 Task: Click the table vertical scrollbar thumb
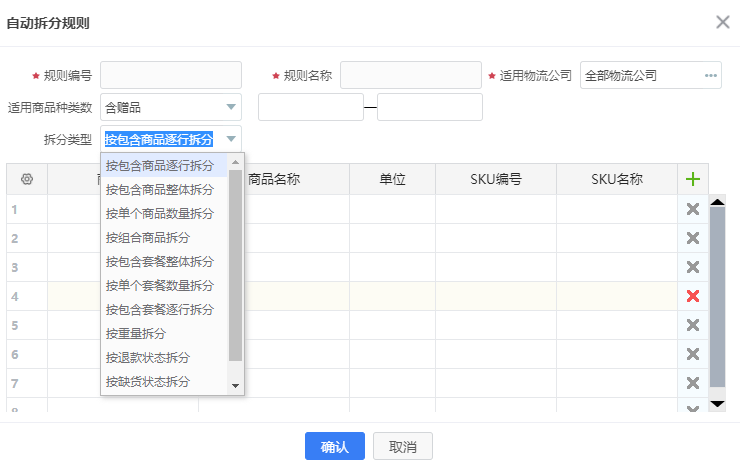click(717, 297)
